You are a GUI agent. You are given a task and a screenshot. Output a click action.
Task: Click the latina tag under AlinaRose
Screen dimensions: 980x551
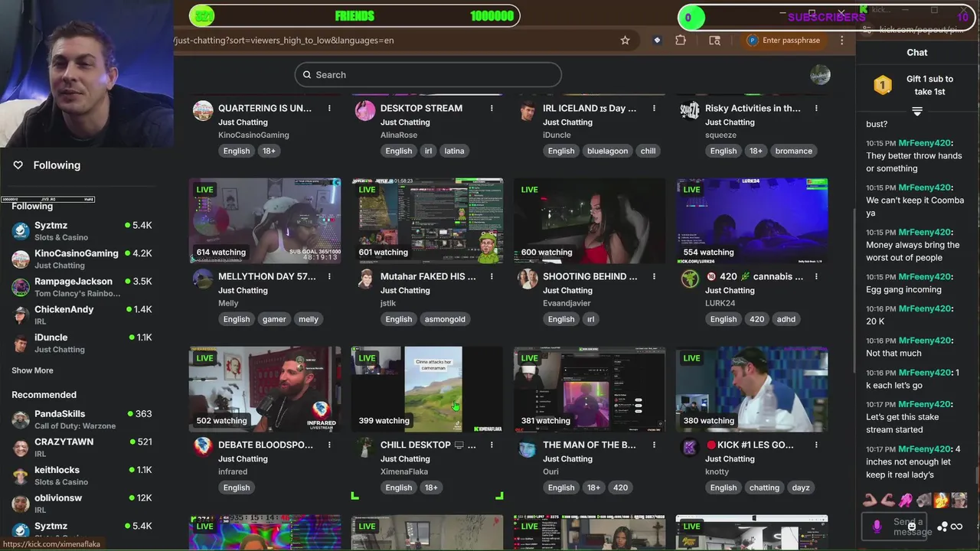454,151
